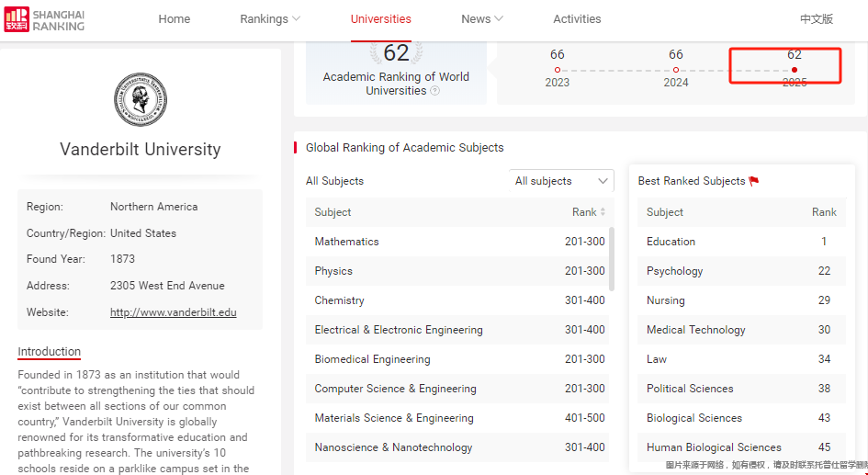Screen dimensions: 868x475
Task: Expand the Rankings dropdown menu
Action: coord(270,19)
